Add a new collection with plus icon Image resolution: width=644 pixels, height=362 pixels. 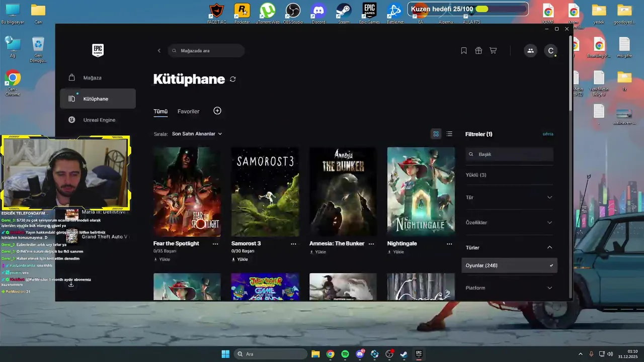coord(217,111)
